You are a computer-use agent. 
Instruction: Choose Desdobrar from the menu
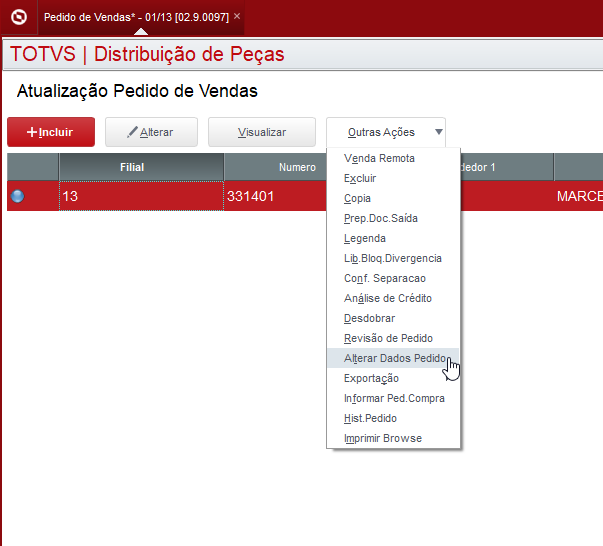click(393, 318)
